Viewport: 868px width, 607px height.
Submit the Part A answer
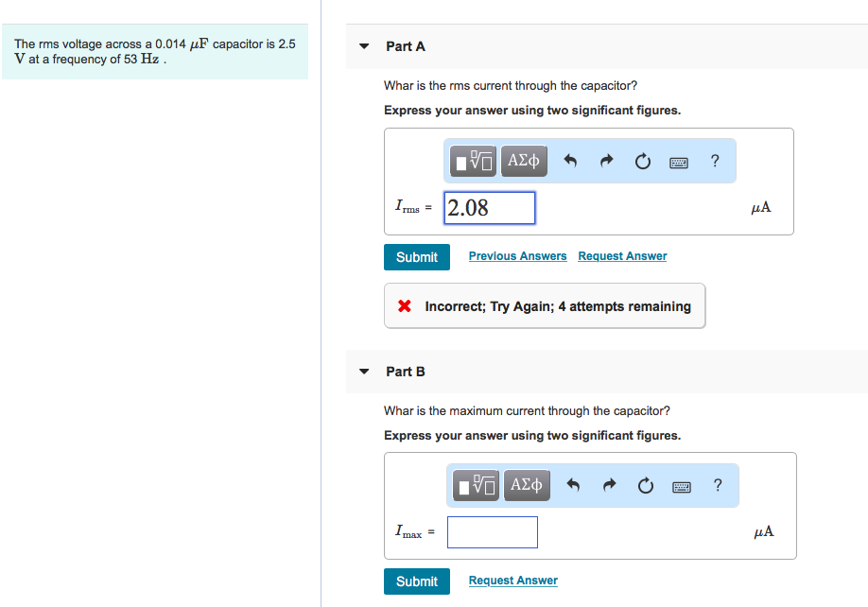417,257
